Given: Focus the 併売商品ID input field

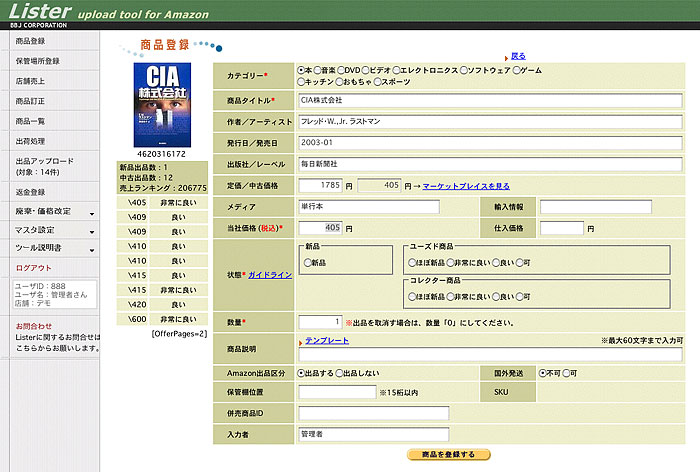Looking at the screenshot, I should pyautogui.click(x=374, y=413).
